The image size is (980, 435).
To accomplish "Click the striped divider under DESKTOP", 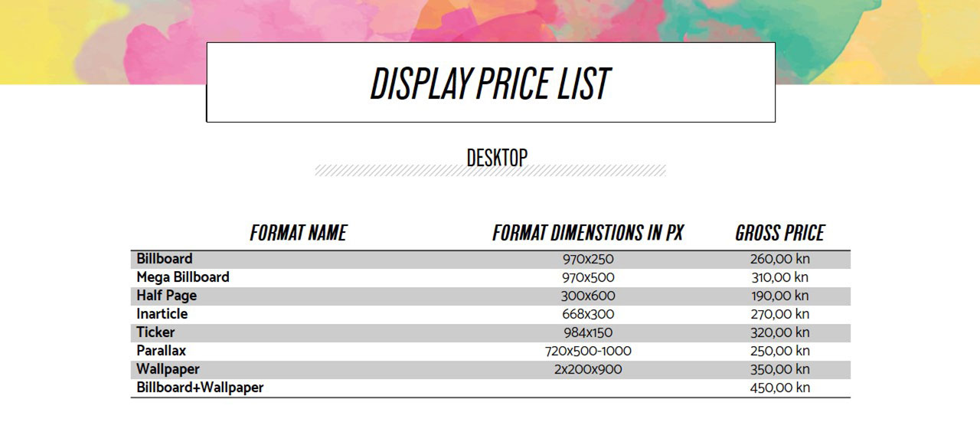I will 491,170.
